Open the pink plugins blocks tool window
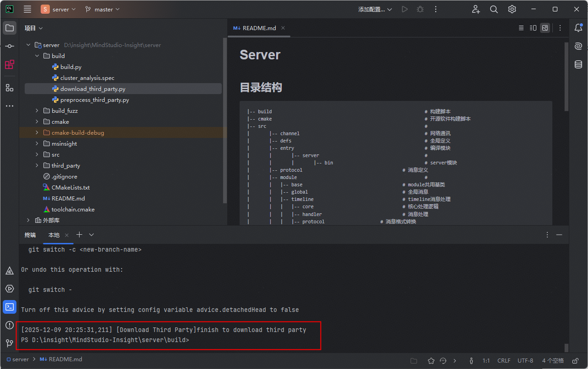 10,65
